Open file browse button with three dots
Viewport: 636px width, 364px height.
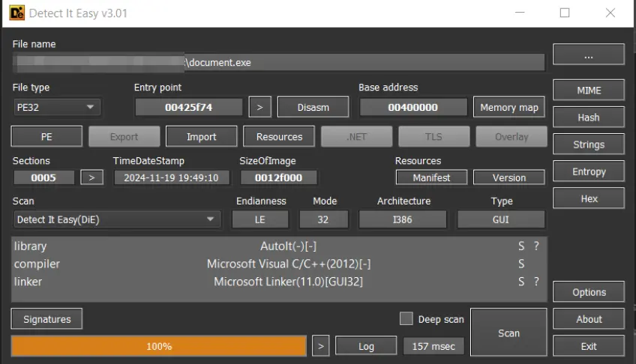pos(589,54)
